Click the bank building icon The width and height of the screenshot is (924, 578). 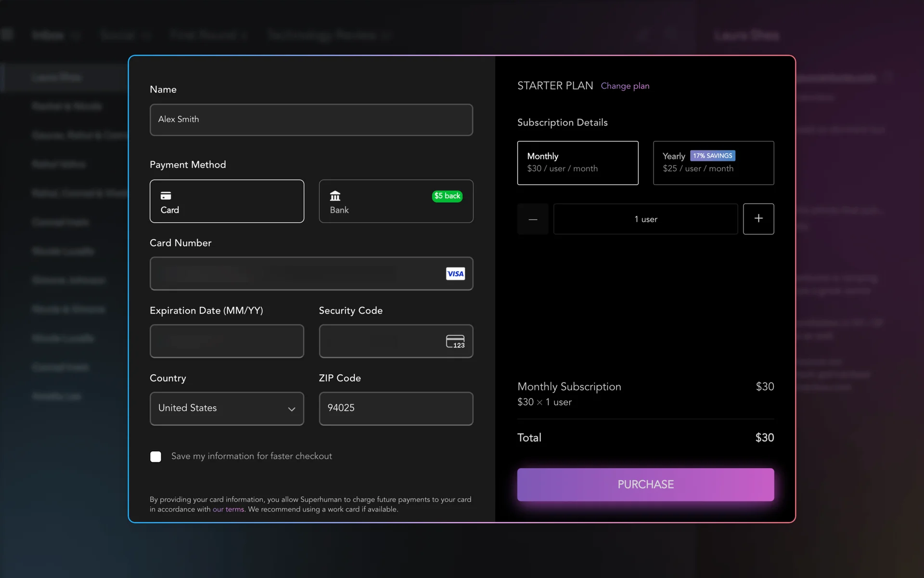coord(335,196)
